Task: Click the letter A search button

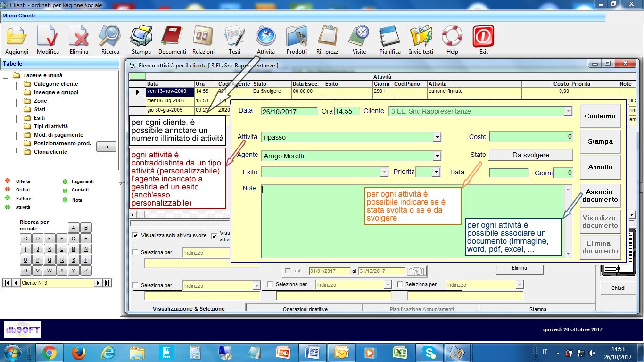Action: point(74,228)
